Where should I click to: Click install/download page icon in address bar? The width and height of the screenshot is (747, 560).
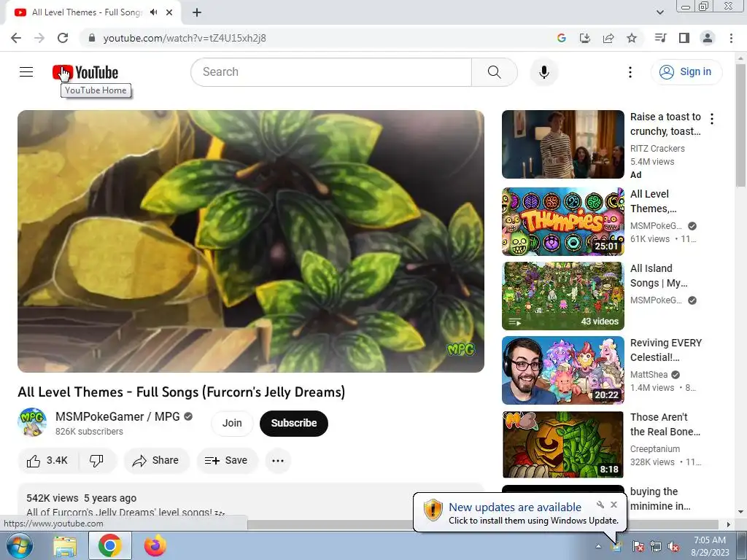point(585,38)
